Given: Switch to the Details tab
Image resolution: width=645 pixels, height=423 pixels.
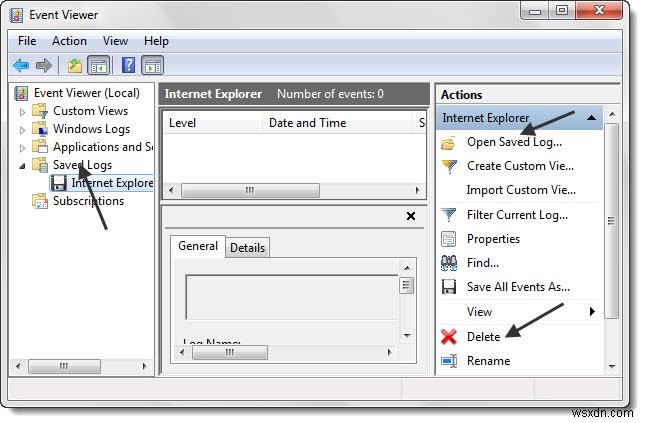Looking at the screenshot, I should pyautogui.click(x=247, y=248).
